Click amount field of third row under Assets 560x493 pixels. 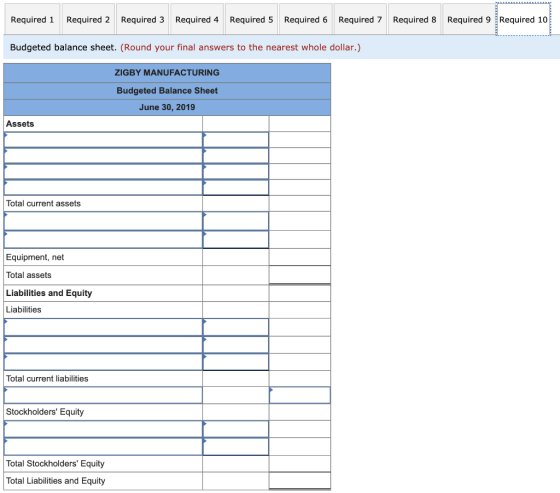coord(236,171)
